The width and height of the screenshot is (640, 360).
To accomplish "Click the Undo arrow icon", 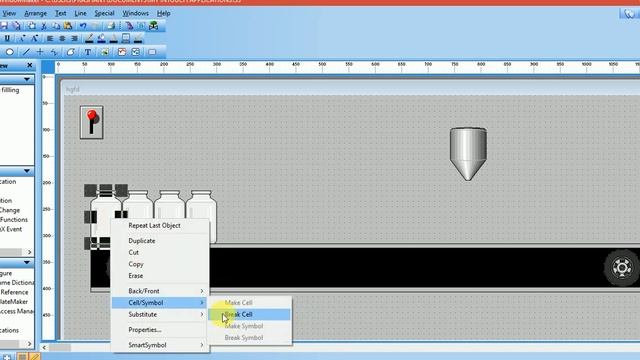I will pyautogui.click(x=83, y=26).
